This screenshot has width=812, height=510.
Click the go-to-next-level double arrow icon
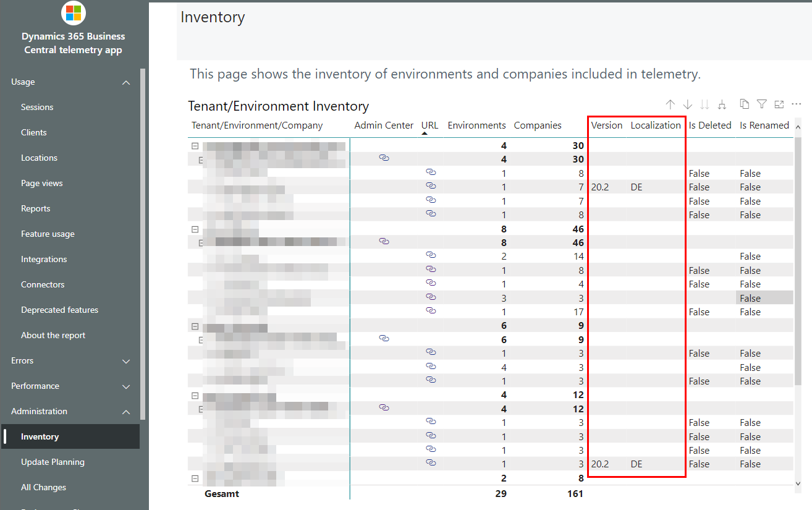pyautogui.click(x=704, y=104)
